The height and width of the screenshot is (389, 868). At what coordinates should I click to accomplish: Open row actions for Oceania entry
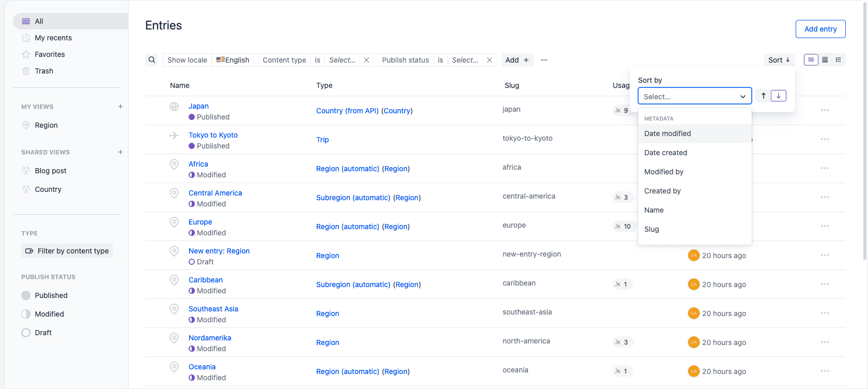[x=825, y=371]
